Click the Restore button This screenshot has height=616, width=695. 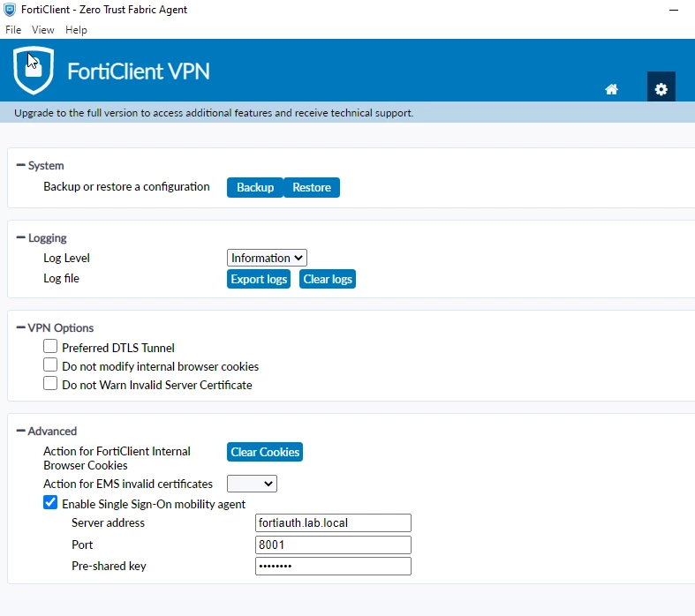[x=312, y=187]
